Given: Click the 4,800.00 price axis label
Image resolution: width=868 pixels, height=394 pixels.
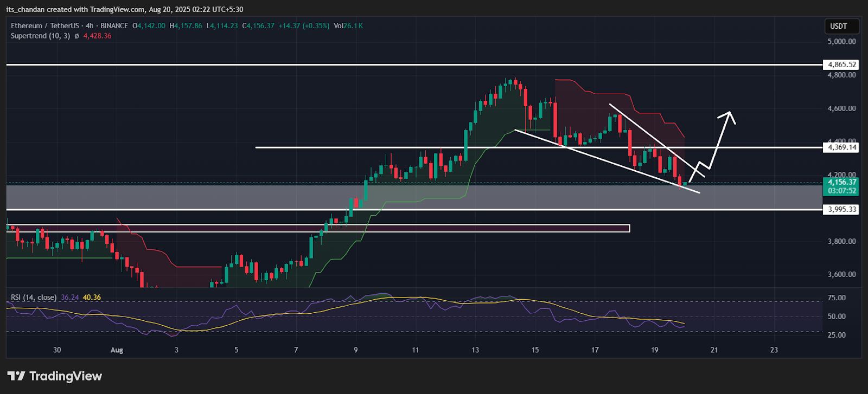Looking at the screenshot, I should (x=842, y=75).
